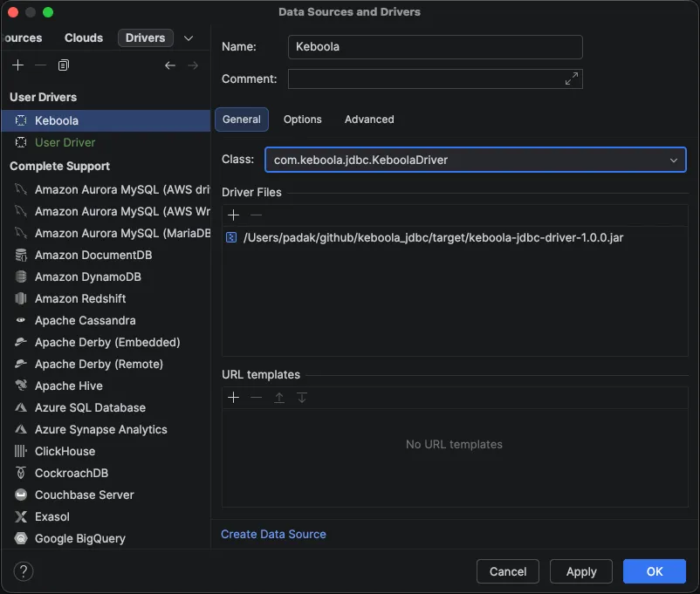Add a URL template with plus
700x594 pixels.
(234, 397)
